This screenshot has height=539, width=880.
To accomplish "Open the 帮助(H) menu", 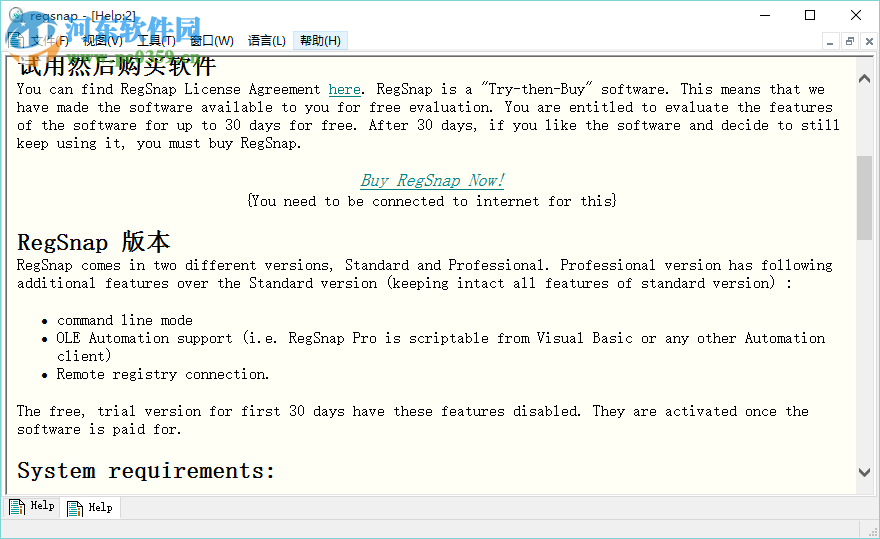I will (320, 40).
